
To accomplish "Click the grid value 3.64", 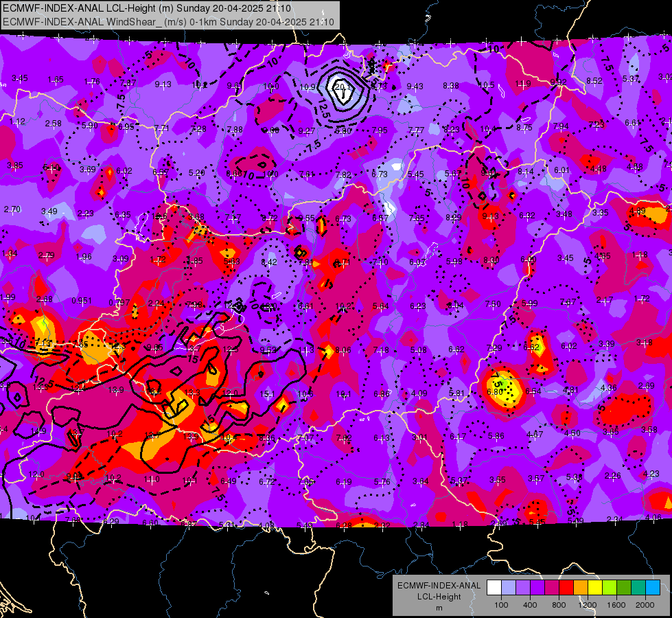I will [x=420, y=481].
